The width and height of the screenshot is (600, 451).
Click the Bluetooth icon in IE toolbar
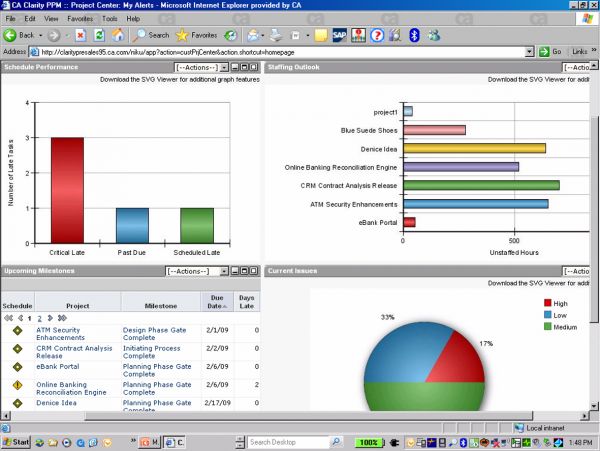pos(414,36)
